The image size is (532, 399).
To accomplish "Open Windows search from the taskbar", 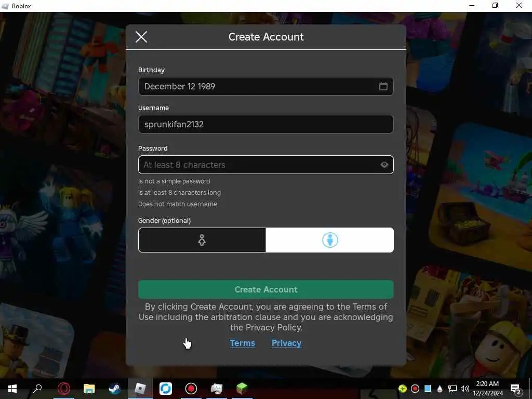I will [37, 389].
